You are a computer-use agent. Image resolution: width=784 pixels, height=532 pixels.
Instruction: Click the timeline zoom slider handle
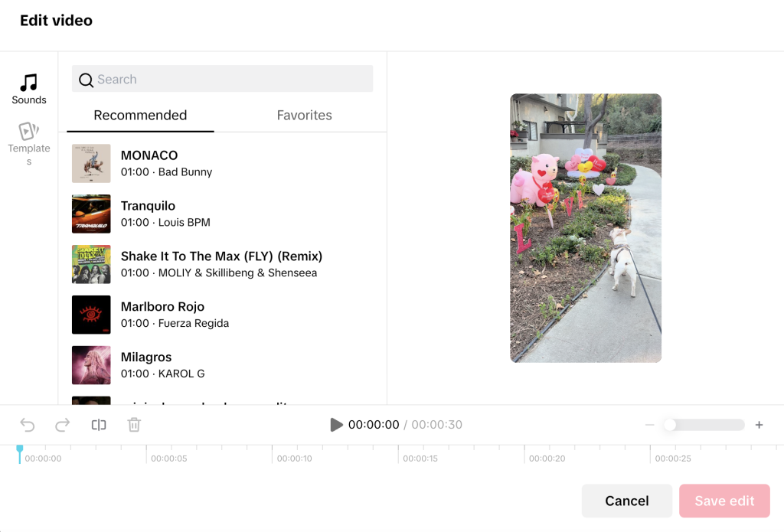coord(670,425)
